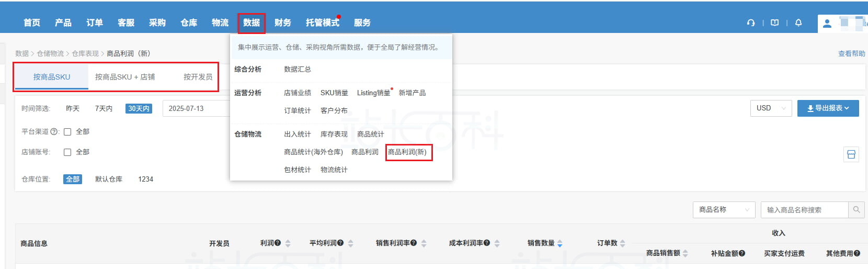Click 库存表现 in breadcrumb
The width and height of the screenshot is (868, 269).
85,53
